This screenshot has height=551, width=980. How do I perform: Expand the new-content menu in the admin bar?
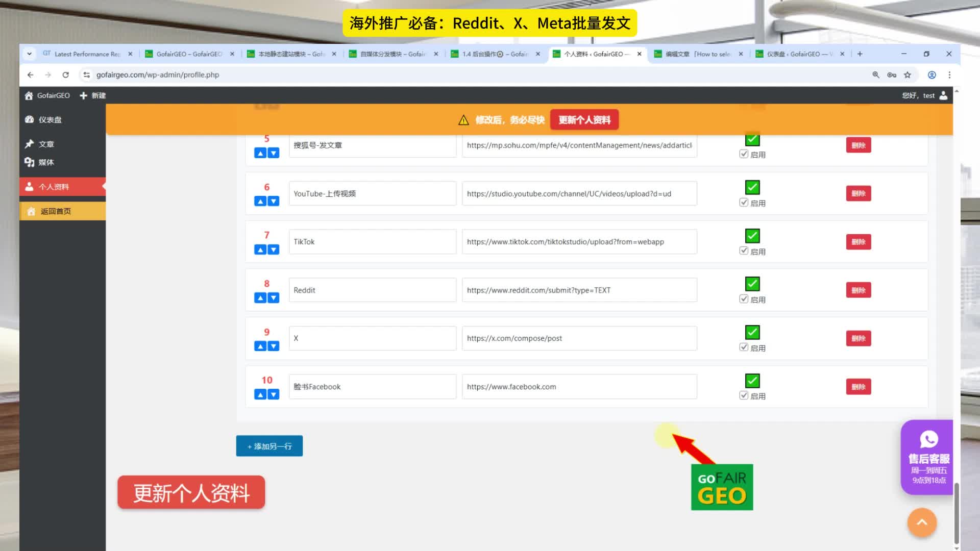click(x=93, y=95)
